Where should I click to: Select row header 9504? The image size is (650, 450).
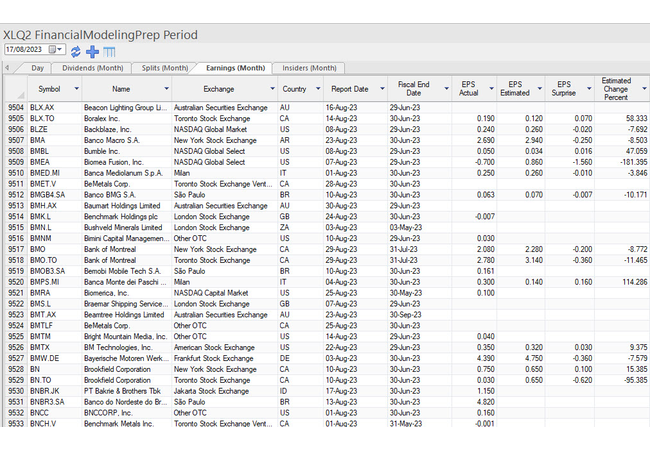click(x=16, y=107)
